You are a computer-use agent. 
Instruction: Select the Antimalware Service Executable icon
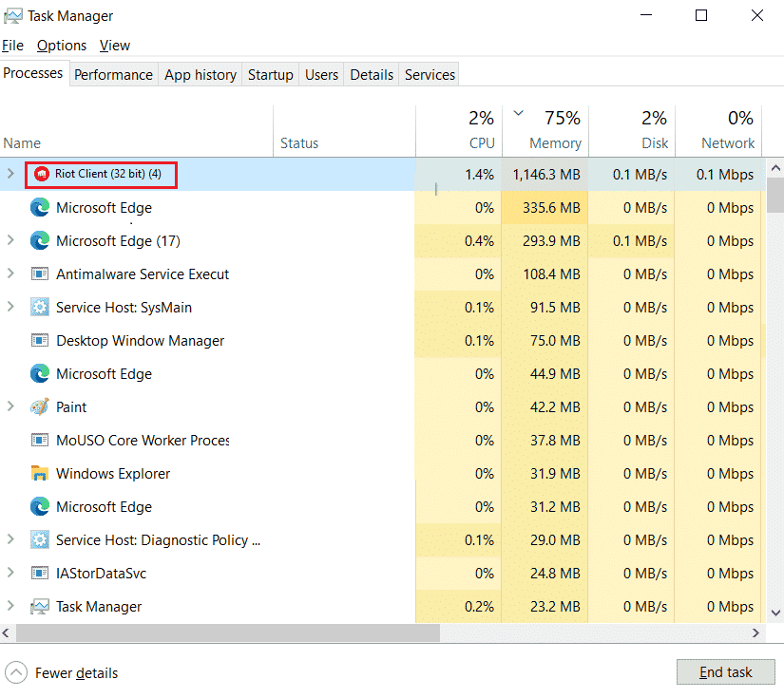(x=39, y=274)
